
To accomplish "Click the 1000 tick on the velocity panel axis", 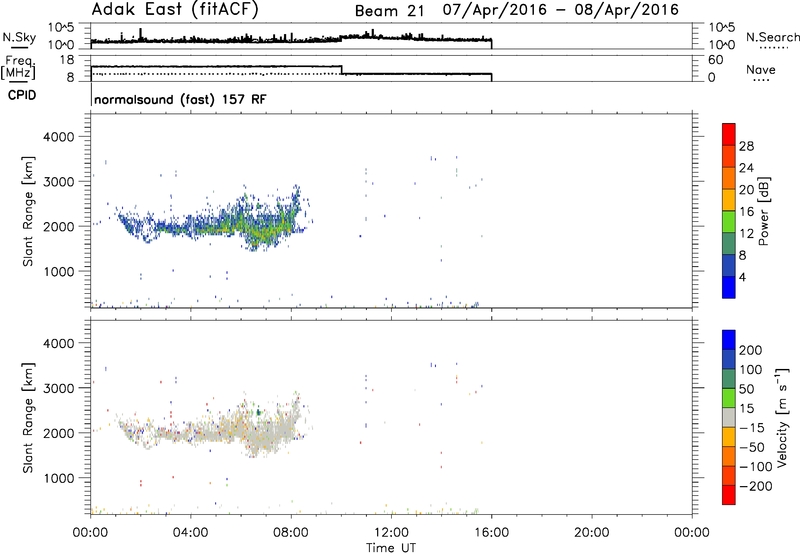I will point(59,478).
